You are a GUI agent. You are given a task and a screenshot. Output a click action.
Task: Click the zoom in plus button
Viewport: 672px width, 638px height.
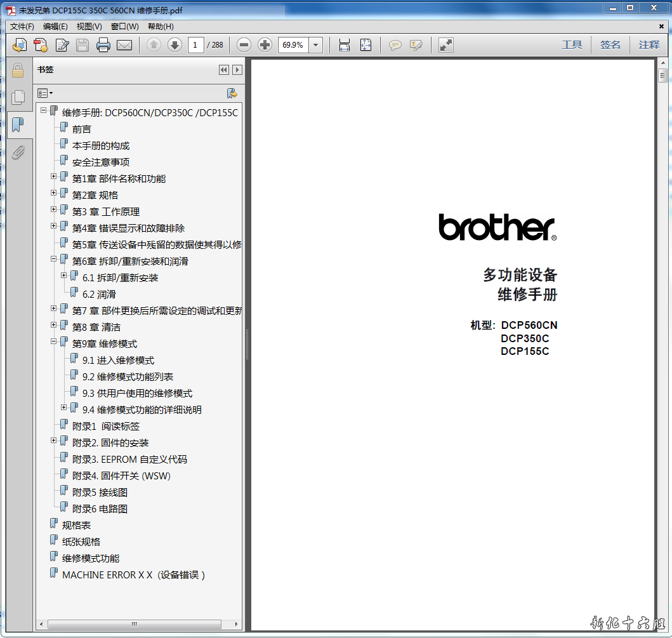pos(265,45)
